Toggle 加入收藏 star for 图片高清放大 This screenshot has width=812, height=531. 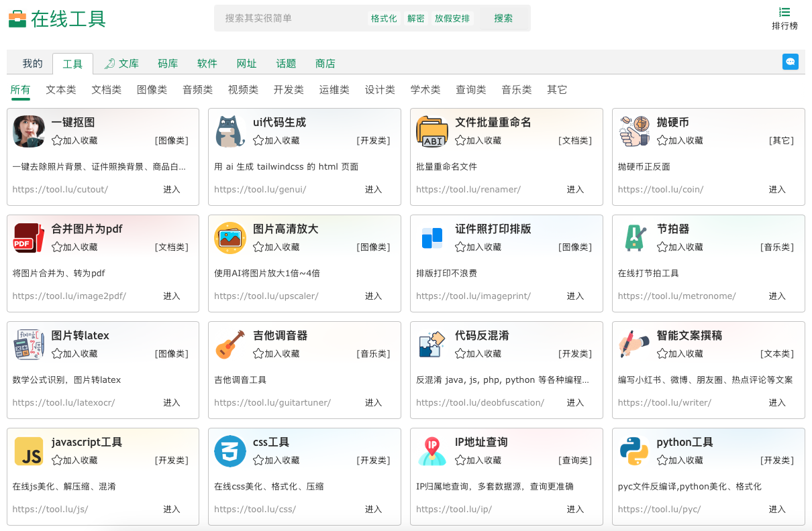[258, 247]
